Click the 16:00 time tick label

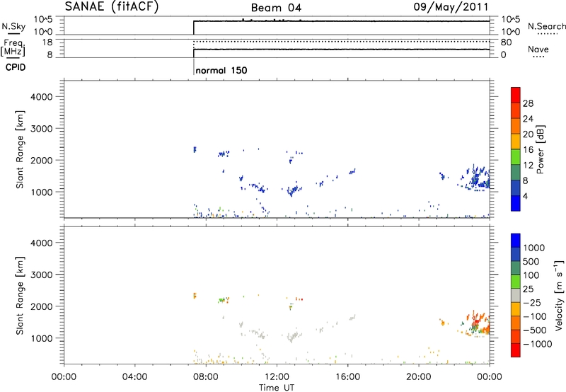[x=347, y=377]
